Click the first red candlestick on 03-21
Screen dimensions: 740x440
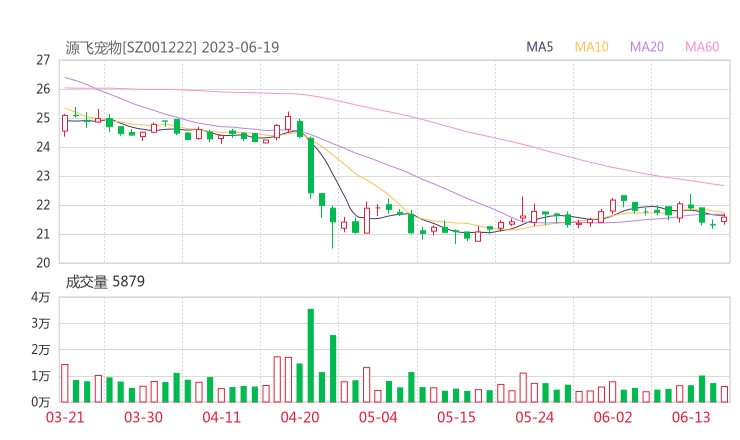(65, 123)
